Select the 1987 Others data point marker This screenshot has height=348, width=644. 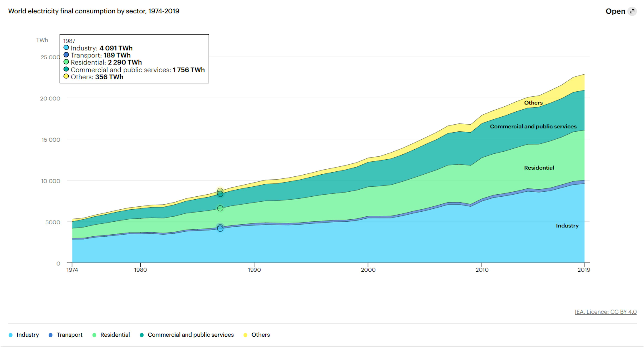tap(220, 191)
